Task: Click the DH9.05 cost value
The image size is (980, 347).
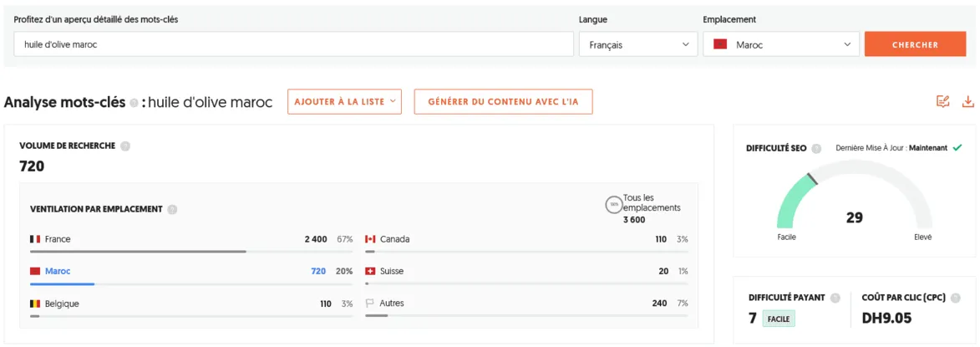Action: coord(886,319)
